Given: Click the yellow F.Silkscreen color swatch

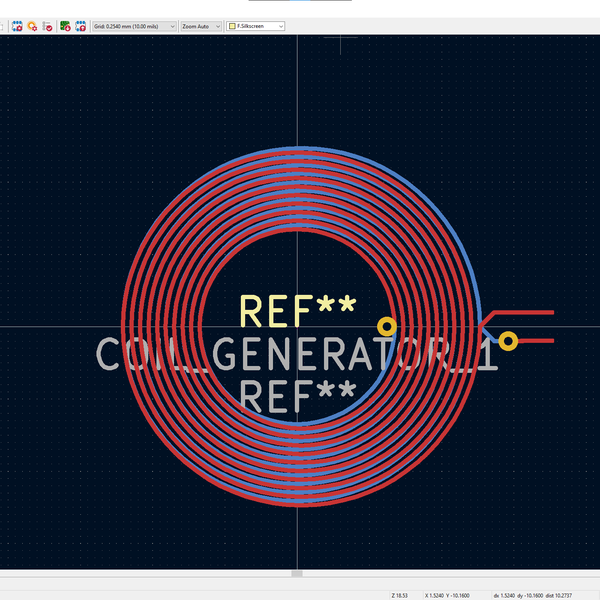Looking at the screenshot, I should pyautogui.click(x=232, y=26).
